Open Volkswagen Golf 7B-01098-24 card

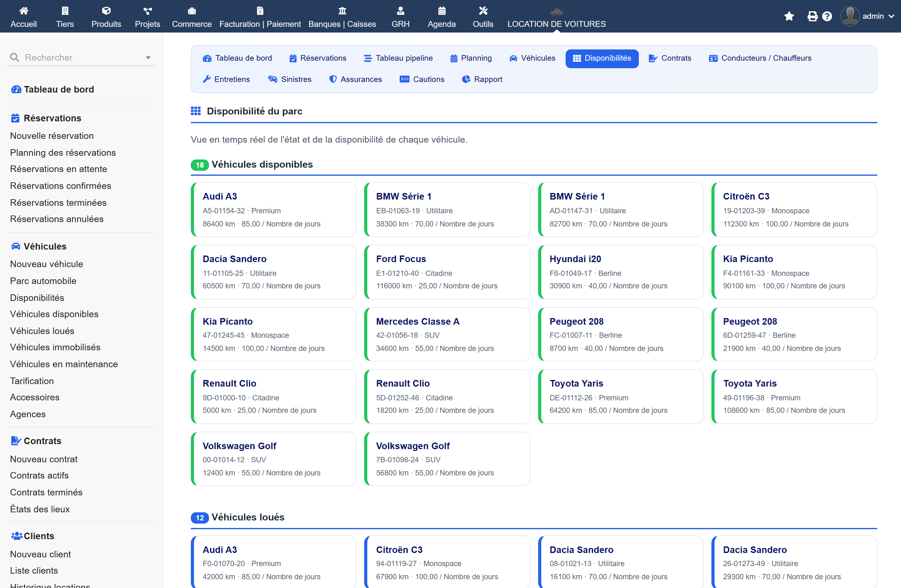point(447,459)
